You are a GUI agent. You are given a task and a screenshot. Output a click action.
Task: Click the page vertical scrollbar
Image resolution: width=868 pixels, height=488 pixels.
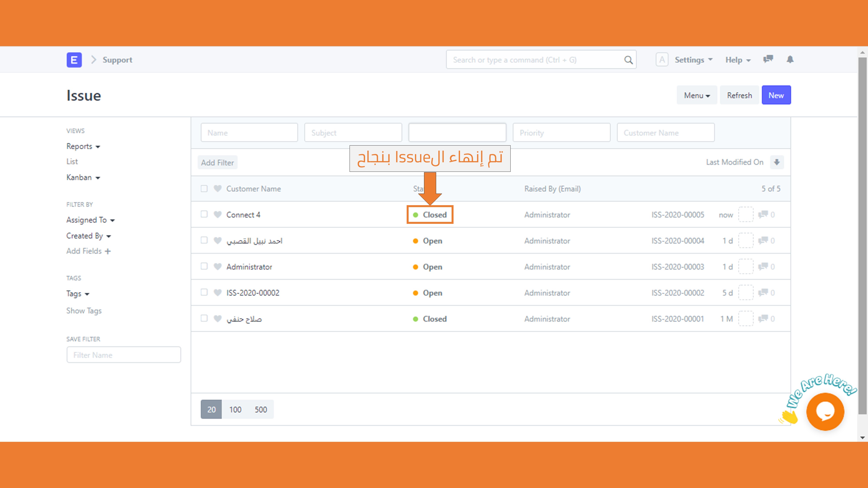(862, 236)
